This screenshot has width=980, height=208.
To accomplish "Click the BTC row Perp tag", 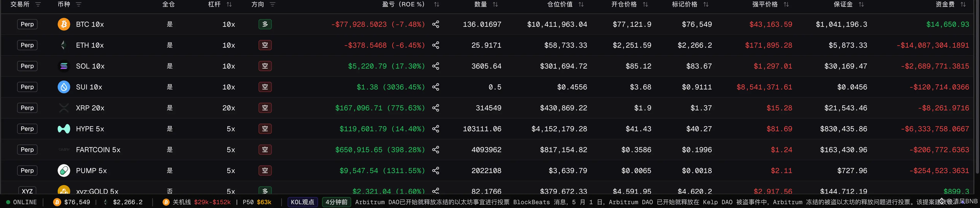I will tap(27, 24).
